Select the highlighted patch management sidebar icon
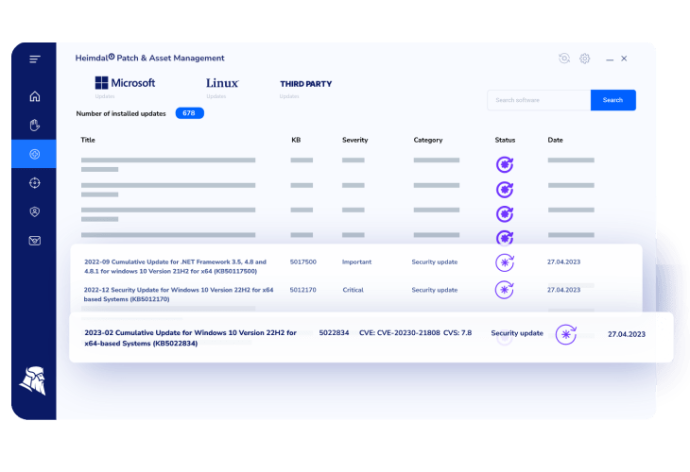 [x=34, y=154]
